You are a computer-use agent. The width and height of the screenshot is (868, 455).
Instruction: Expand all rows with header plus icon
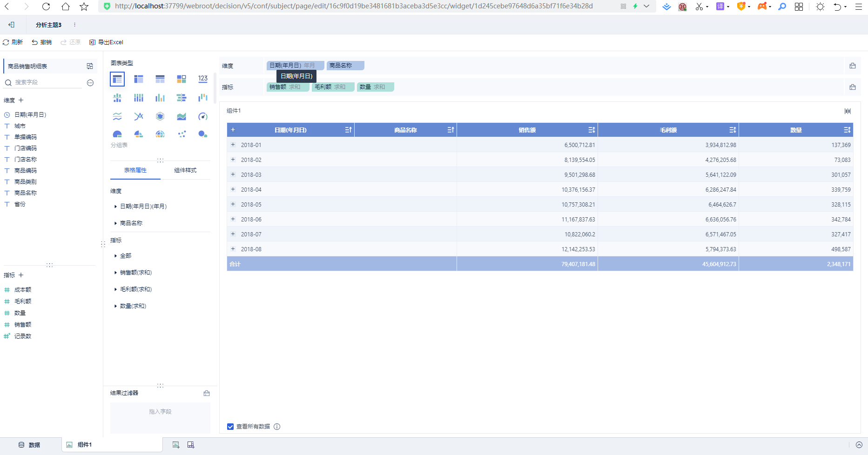(233, 130)
